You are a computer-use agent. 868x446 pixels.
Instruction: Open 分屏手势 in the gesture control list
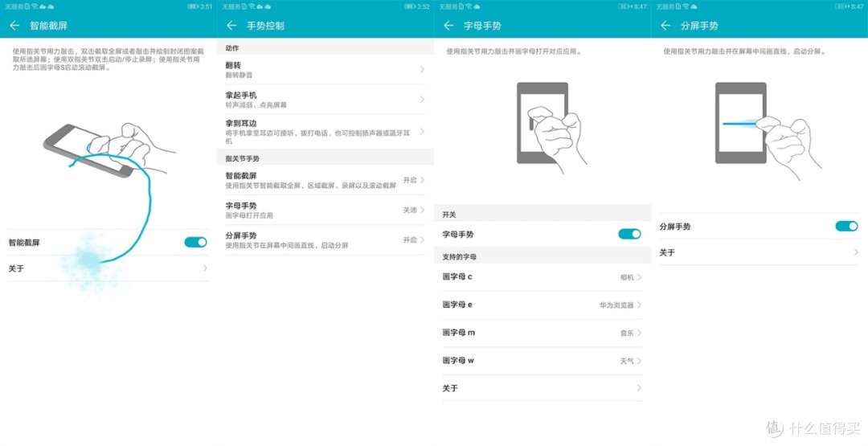[x=325, y=240]
